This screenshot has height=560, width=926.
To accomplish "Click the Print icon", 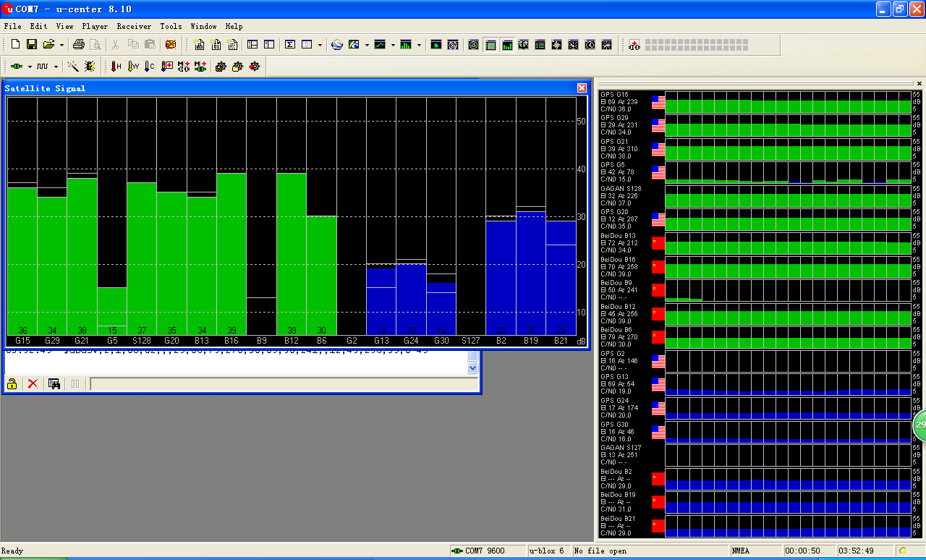I will coord(80,45).
